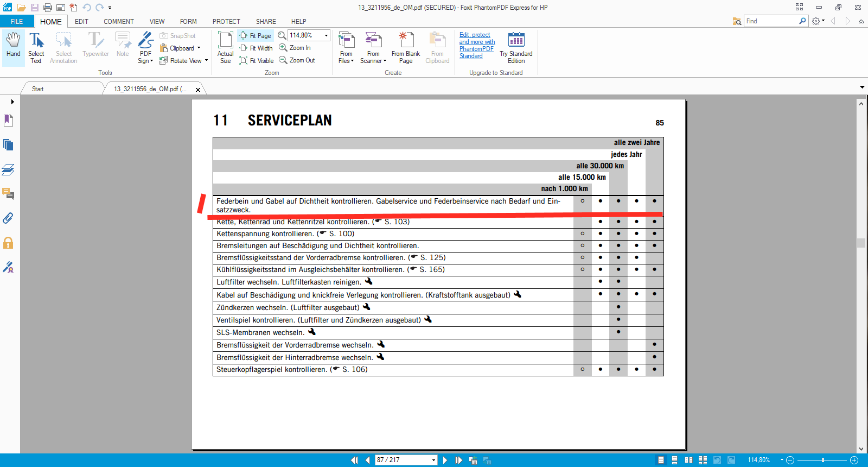Go to the next page
Viewport: 868px width, 467px height.
click(445, 460)
